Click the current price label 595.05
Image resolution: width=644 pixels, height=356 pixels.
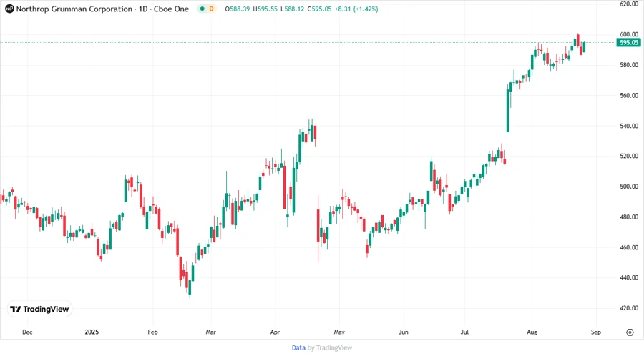[x=629, y=43]
